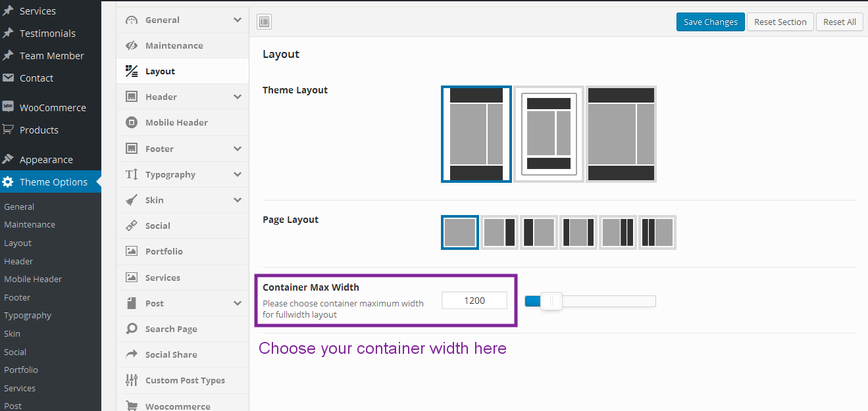The height and width of the screenshot is (411, 868).
Task: Click the Container Max Width input field
Action: (474, 301)
